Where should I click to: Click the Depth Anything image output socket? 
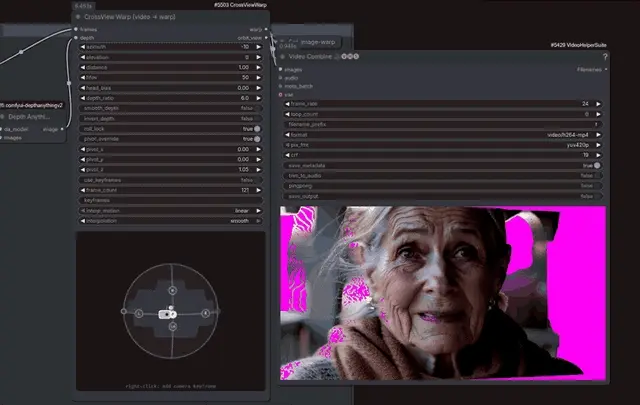click(62, 129)
